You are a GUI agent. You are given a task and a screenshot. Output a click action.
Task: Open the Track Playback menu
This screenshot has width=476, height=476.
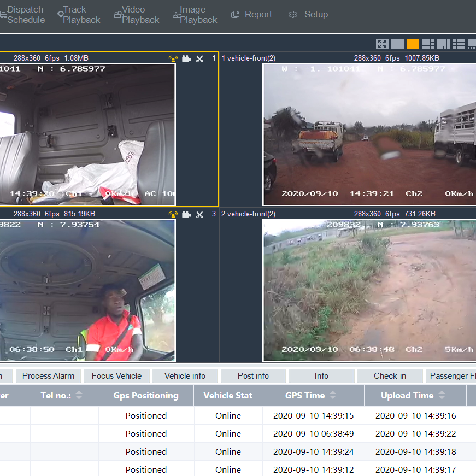point(79,15)
